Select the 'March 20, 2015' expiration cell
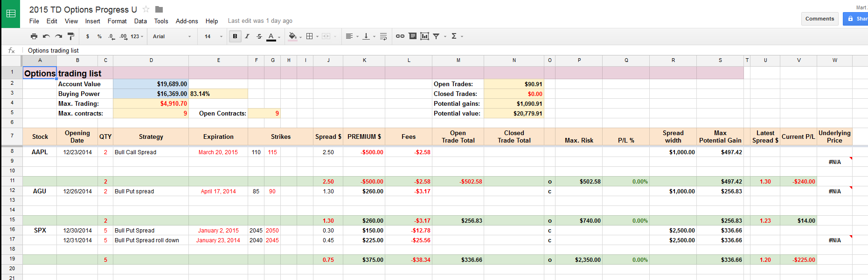This screenshot has height=280, width=868. [218, 152]
